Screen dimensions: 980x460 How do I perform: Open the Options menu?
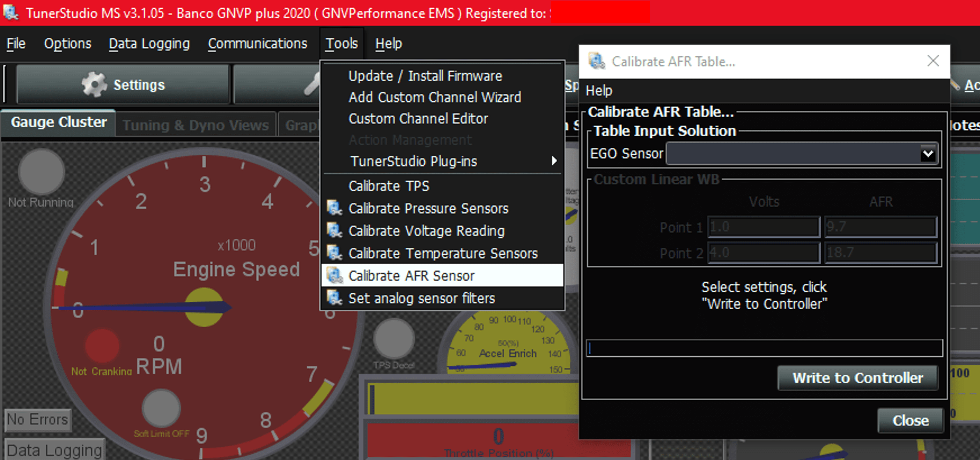(68, 44)
